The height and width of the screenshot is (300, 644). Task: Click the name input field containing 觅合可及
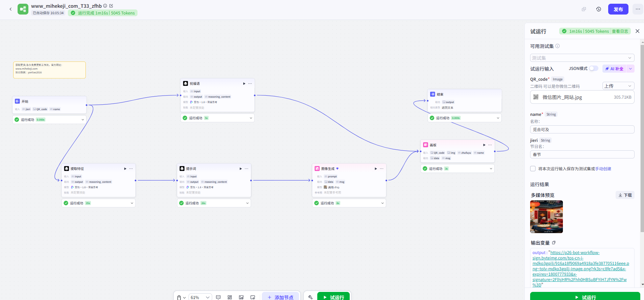[x=582, y=129]
